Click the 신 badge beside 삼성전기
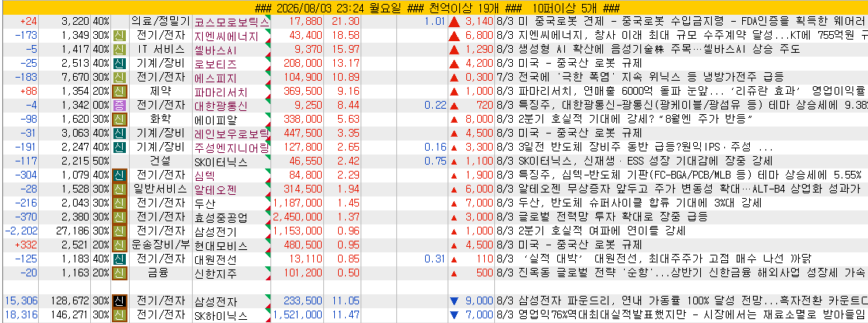The image size is (868, 323). pos(119,231)
